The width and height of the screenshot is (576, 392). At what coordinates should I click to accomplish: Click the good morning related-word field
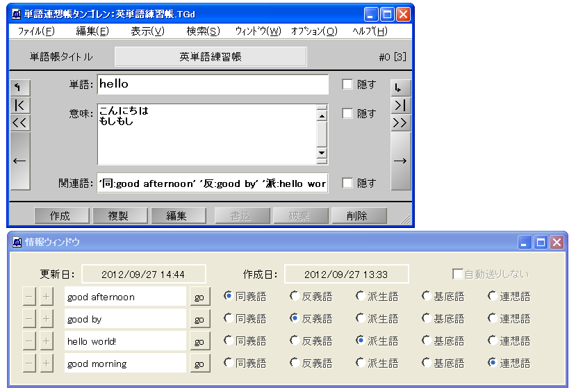pyautogui.click(x=125, y=364)
